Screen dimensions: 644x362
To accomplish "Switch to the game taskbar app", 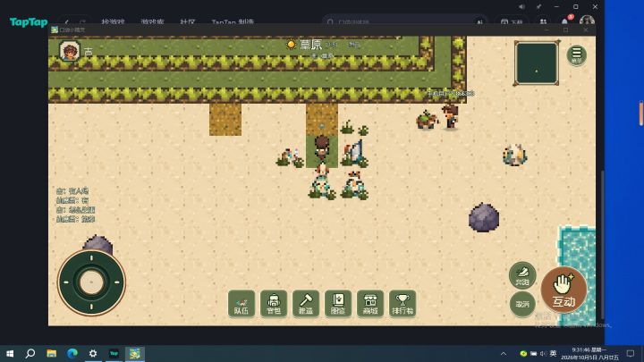I will pos(135,353).
